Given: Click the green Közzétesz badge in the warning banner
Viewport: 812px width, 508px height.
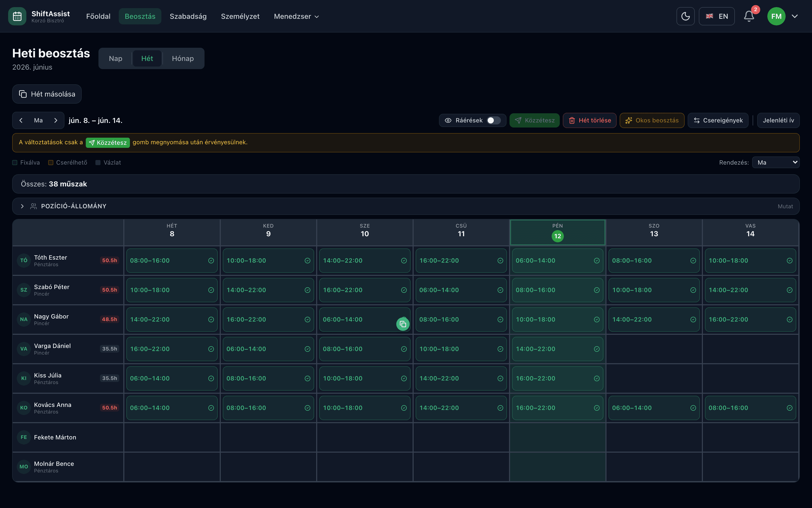Looking at the screenshot, I should (x=108, y=142).
